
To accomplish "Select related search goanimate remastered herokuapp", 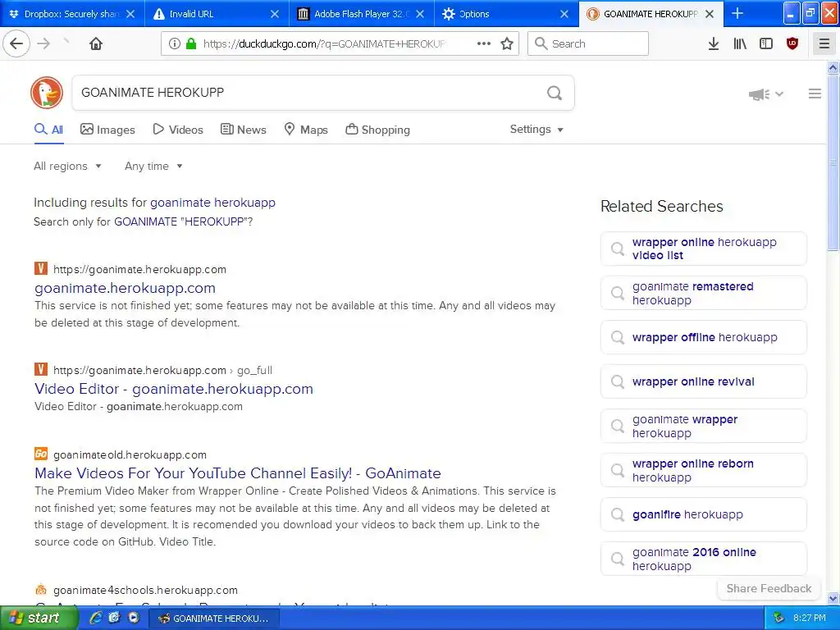I will click(x=703, y=293).
